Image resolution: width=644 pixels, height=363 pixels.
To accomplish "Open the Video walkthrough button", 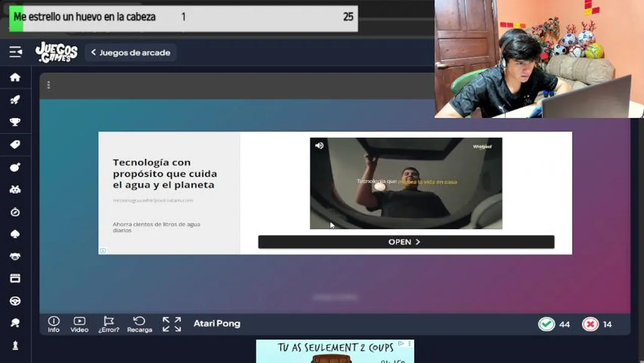I will pyautogui.click(x=79, y=324).
